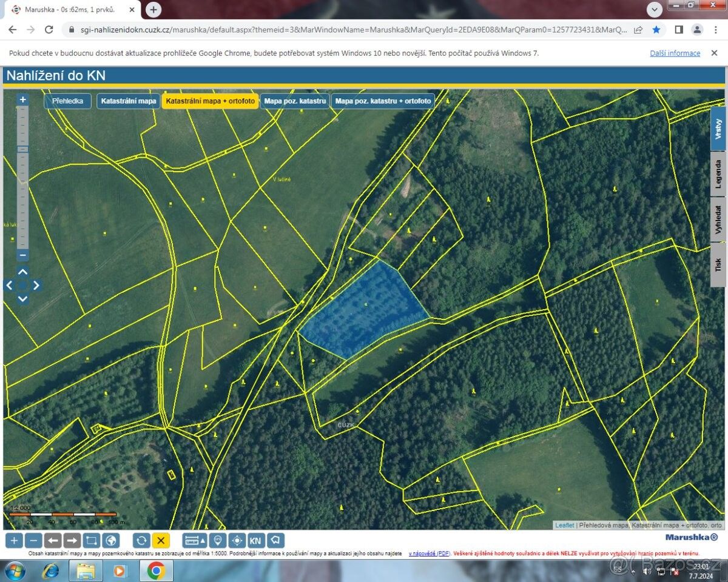Click the crosshair locate position icon
728x582 pixels.
tap(237, 541)
